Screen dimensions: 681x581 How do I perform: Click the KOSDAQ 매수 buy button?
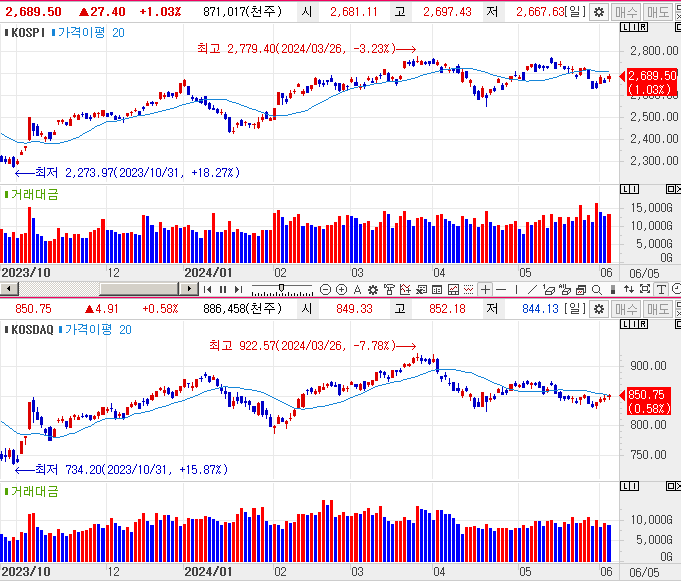(626, 309)
